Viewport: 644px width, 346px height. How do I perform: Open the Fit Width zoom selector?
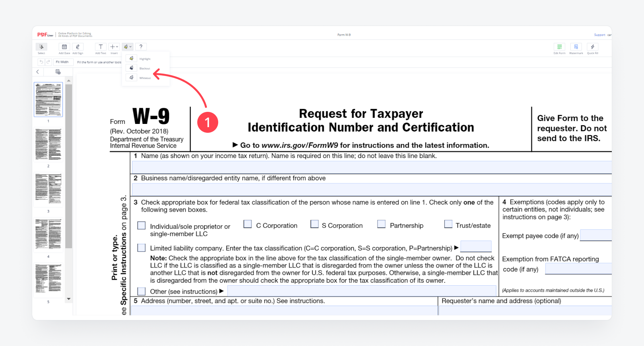coord(64,62)
